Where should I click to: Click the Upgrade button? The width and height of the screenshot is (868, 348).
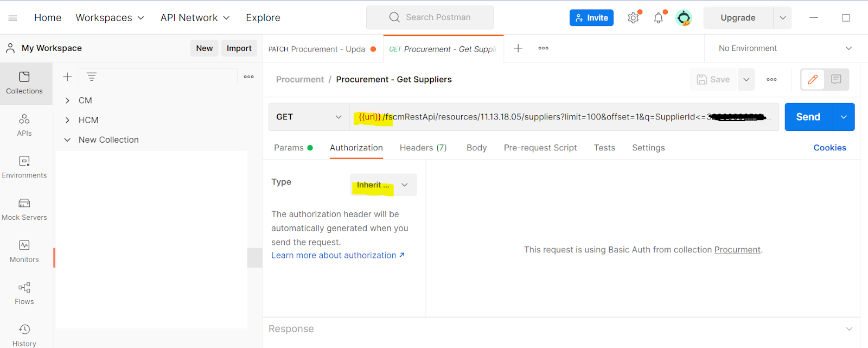738,18
